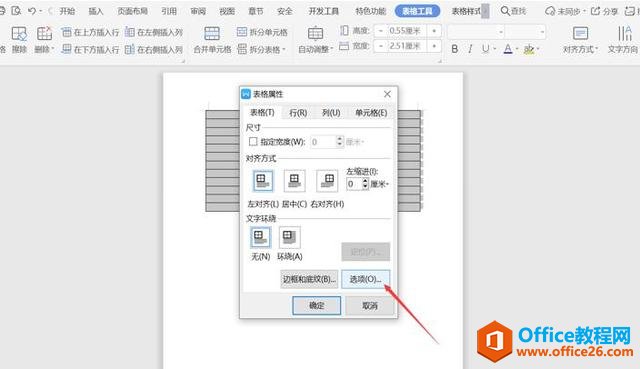This screenshot has width=640, height=369.
Task: Select 居中(C) alignment option in dialog
Action: [x=294, y=181]
